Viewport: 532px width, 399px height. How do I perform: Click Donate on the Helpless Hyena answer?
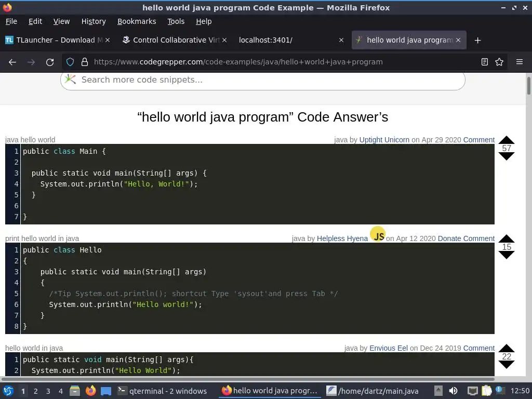[x=449, y=238]
